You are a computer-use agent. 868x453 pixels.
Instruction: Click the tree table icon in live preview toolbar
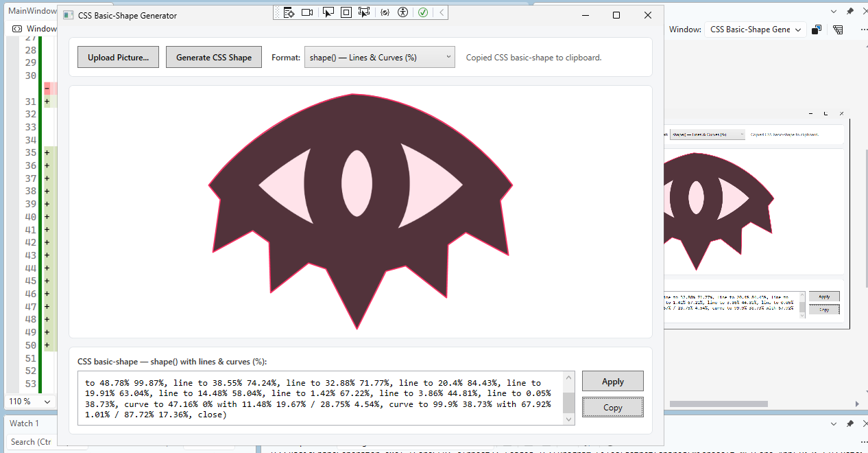click(x=839, y=30)
